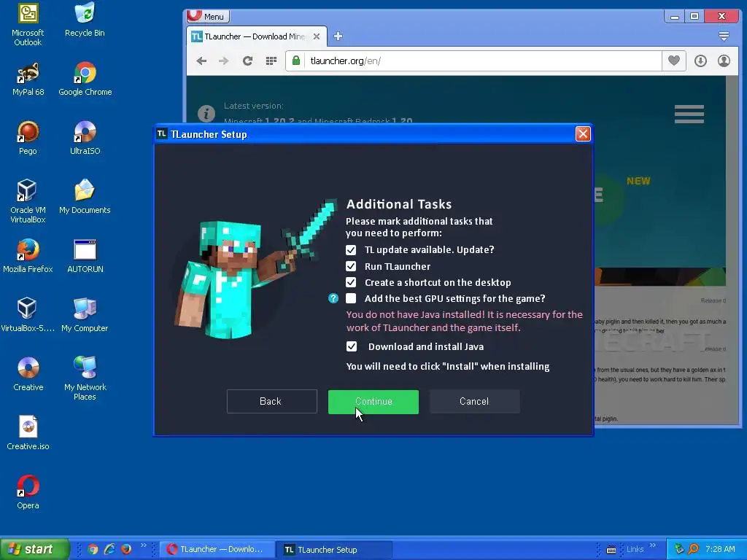Click Opera browser forward arrow
747x560 pixels.
[x=223, y=61]
